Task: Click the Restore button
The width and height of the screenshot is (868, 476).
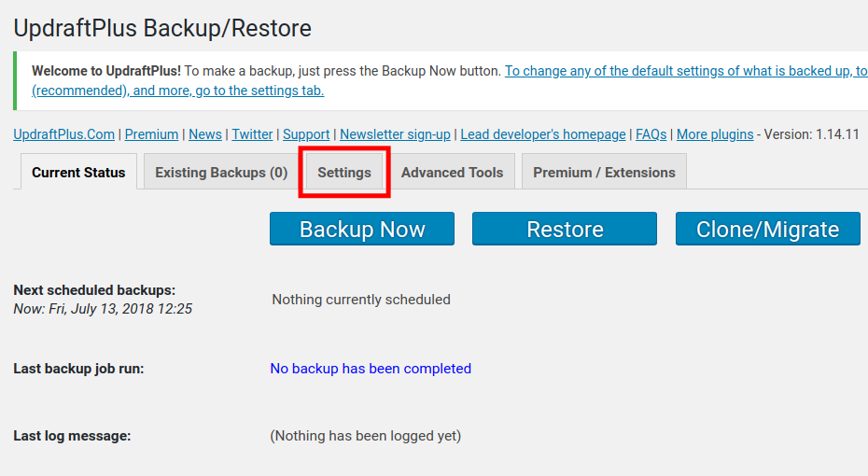Action: [565, 230]
